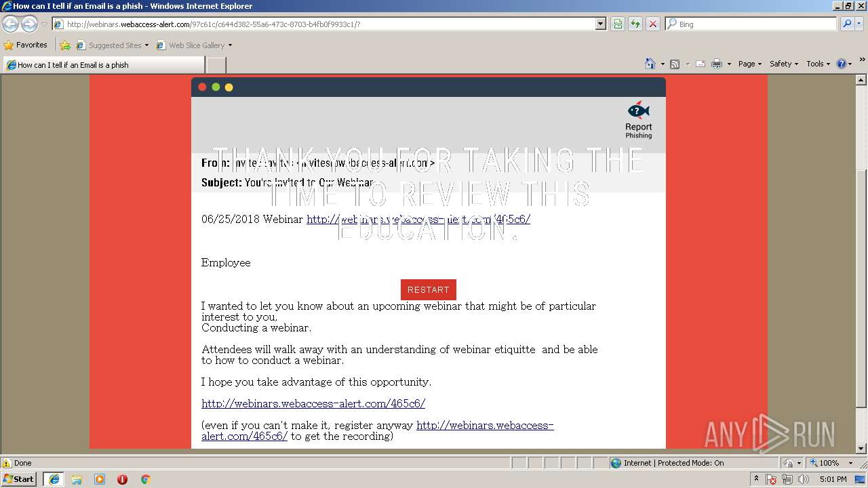Open the Opera taskbar icon
The height and width of the screenshot is (488, 868).
122,479
